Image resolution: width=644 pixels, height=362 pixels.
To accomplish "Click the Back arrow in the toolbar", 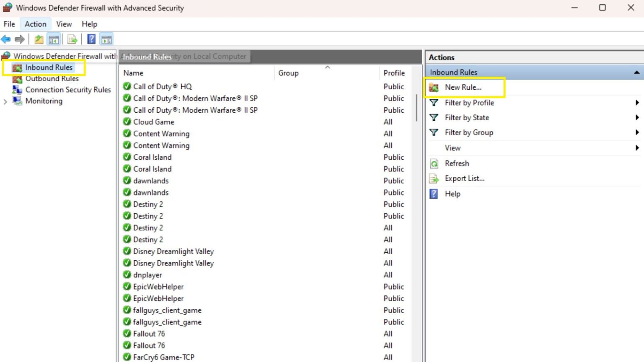I will [x=6, y=39].
